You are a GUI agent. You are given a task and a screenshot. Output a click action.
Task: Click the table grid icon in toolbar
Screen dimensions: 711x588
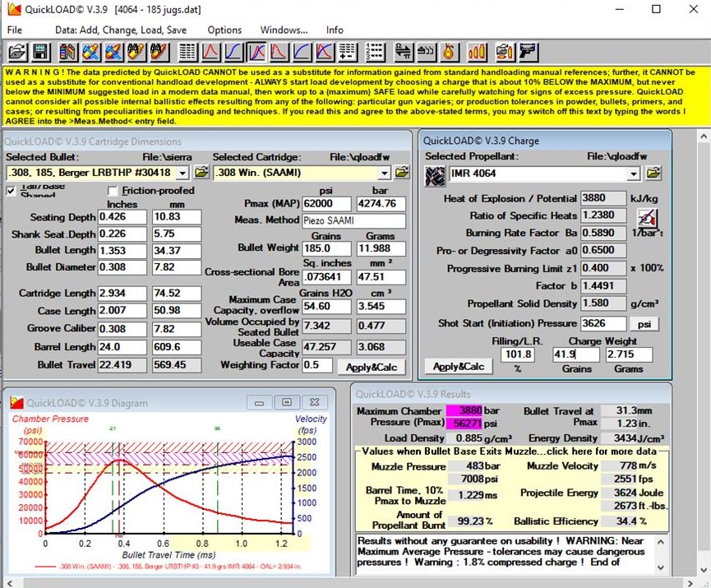click(187, 52)
